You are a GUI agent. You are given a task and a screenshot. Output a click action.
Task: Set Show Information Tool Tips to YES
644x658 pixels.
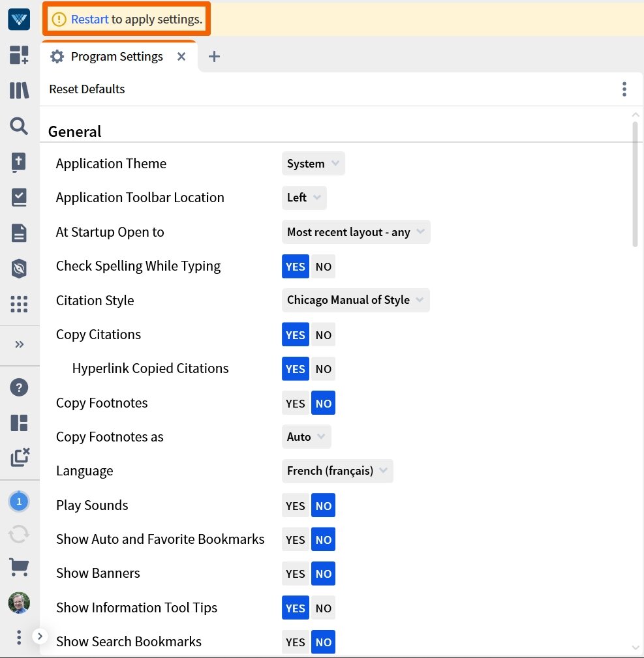pyautogui.click(x=296, y=608)
